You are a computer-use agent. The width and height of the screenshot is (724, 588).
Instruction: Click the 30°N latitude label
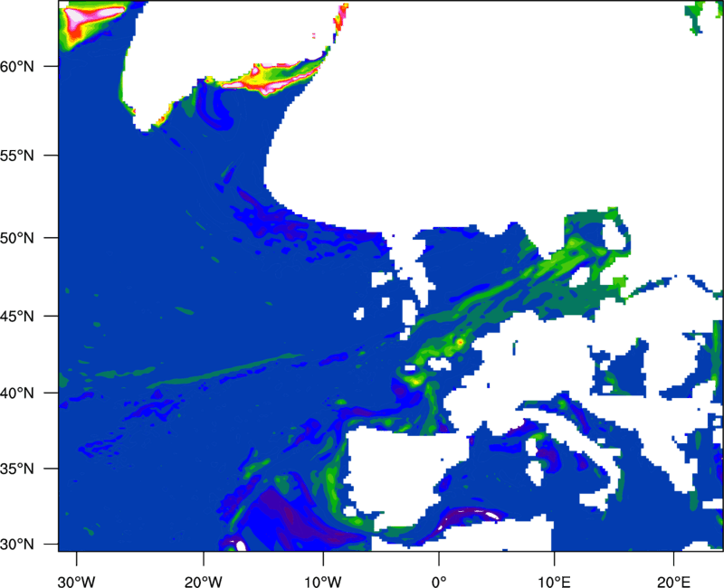click(x=17, y=545)
